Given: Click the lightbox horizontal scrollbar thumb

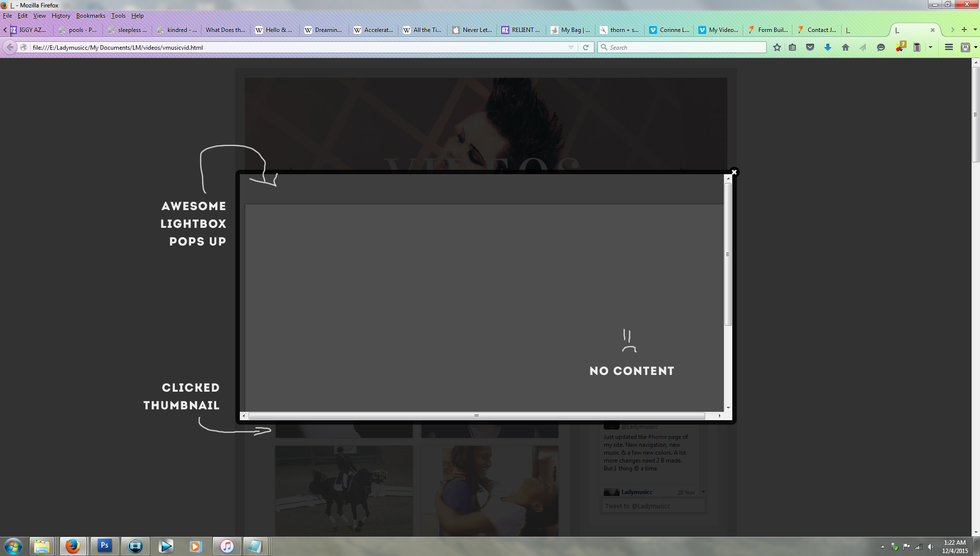Looking at the screenshot, I should tap(476, 416).
